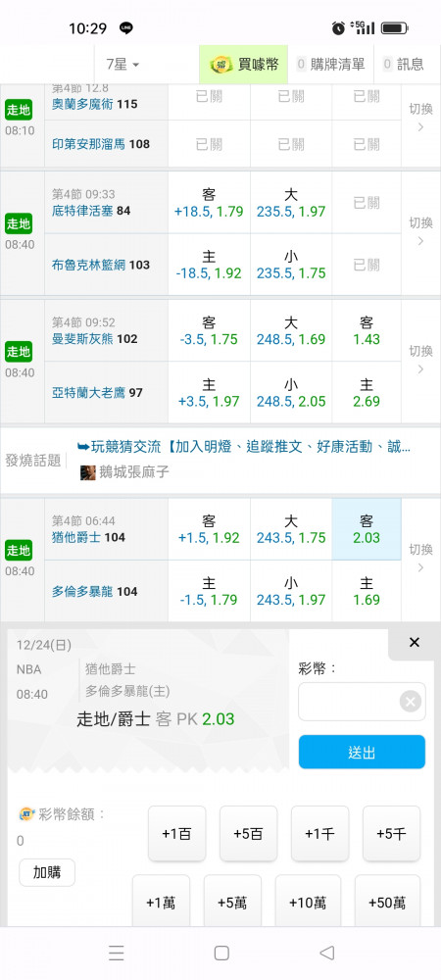Expand 切換 for the Jazz vs Raptors game

420,559
